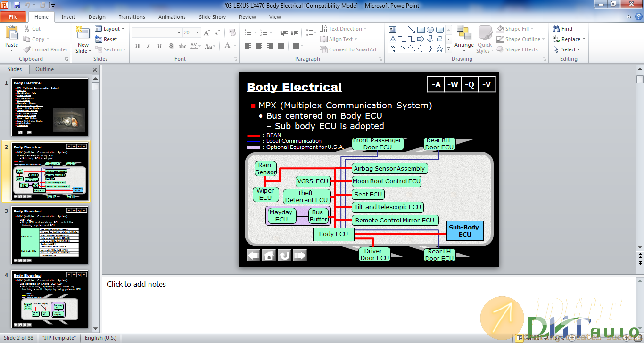Viewport: 644px width, 343px height.
Task: Click the Font Color button
Action: 228,46
